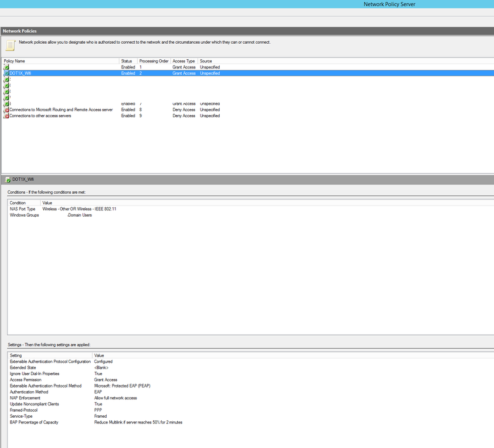
Task: Click the green policy icon with processing order 1
Action: tap(6, 67)
